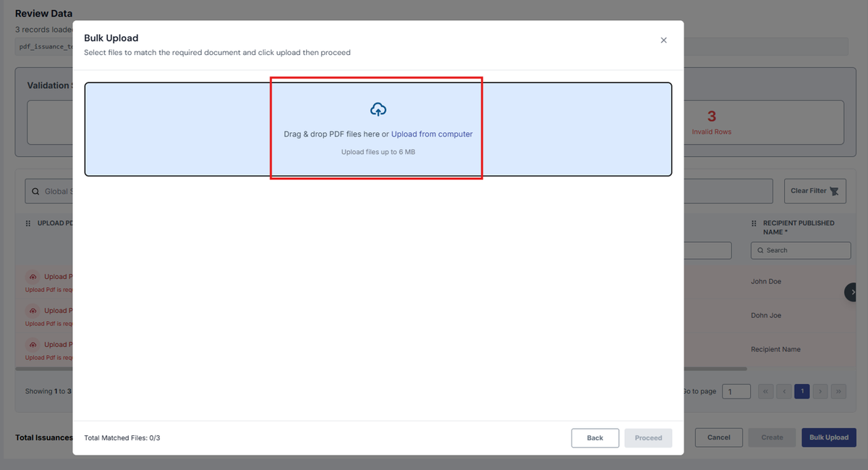This screenshot has width=868, height=470.
Task: Click the Dohn Joe cell
Action: pos(766,315)
